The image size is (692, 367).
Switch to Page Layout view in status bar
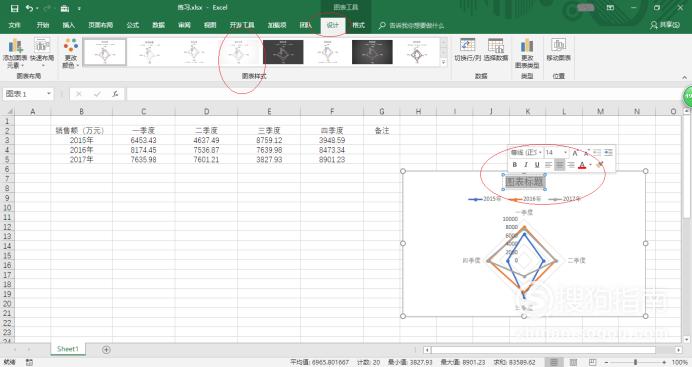tap(573, 362)
